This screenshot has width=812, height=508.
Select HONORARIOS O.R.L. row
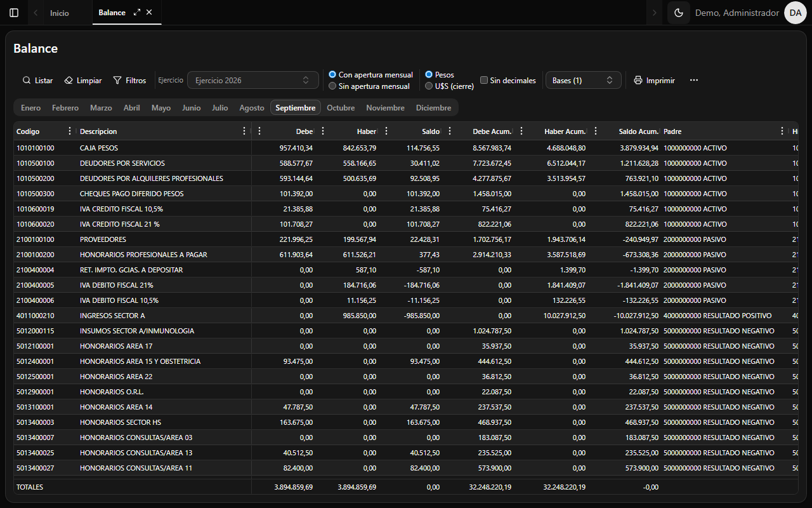[406, 392]
